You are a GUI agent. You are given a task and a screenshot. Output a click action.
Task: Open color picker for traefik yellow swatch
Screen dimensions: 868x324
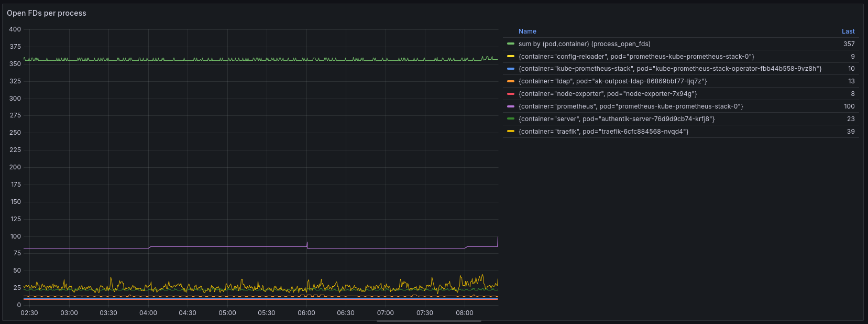(511, 132)
